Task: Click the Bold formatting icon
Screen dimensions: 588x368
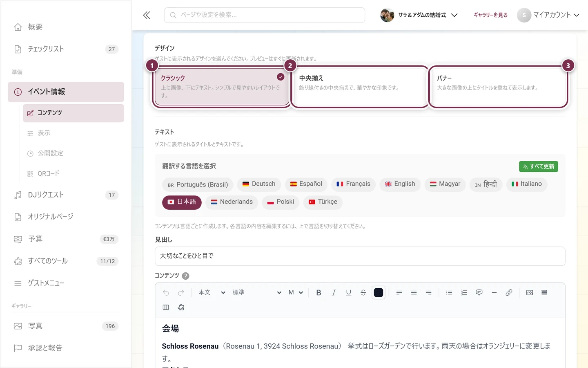Action: coord(319,292)
